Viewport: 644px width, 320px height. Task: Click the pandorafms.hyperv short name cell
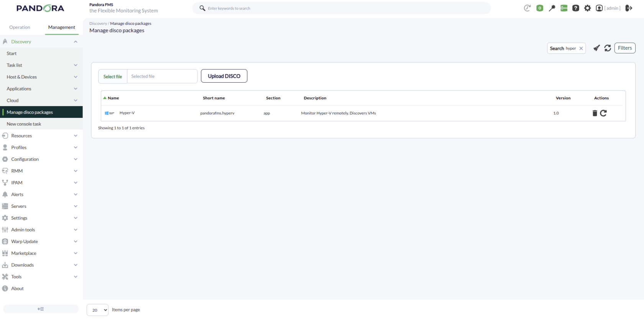[x=217, y=113]
